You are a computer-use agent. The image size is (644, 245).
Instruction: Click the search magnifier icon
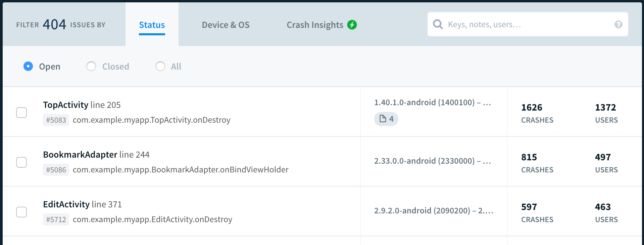pos(438,24)
